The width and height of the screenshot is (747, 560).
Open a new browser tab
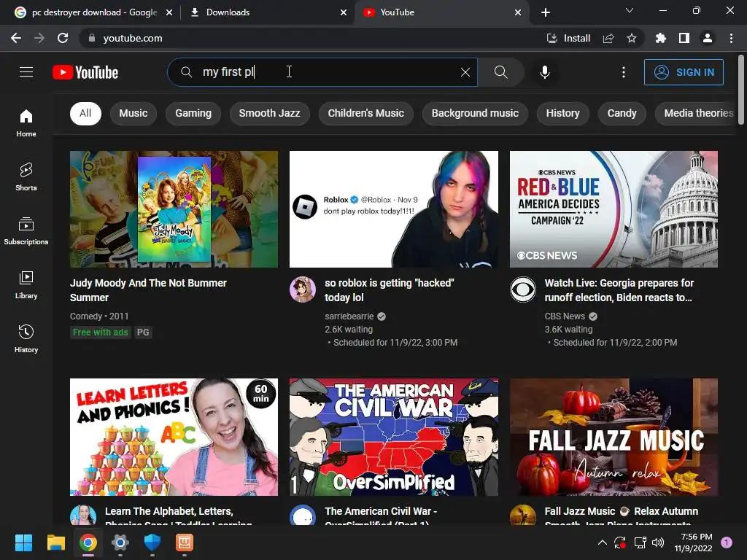(x=546, y=12)
